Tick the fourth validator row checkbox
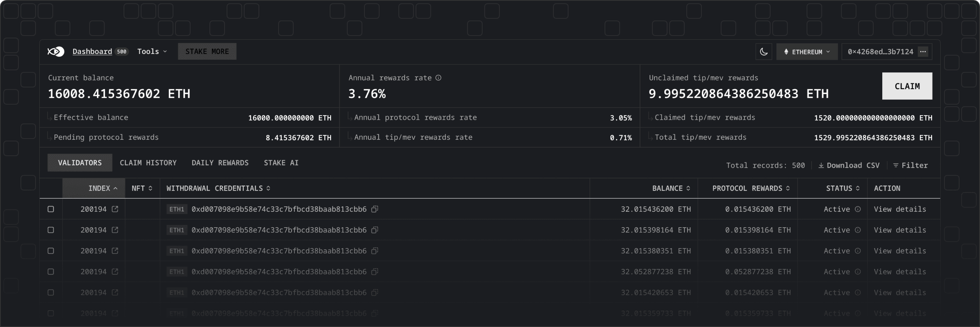Viewport: 980px width, 327px height. tap(51, 272)
